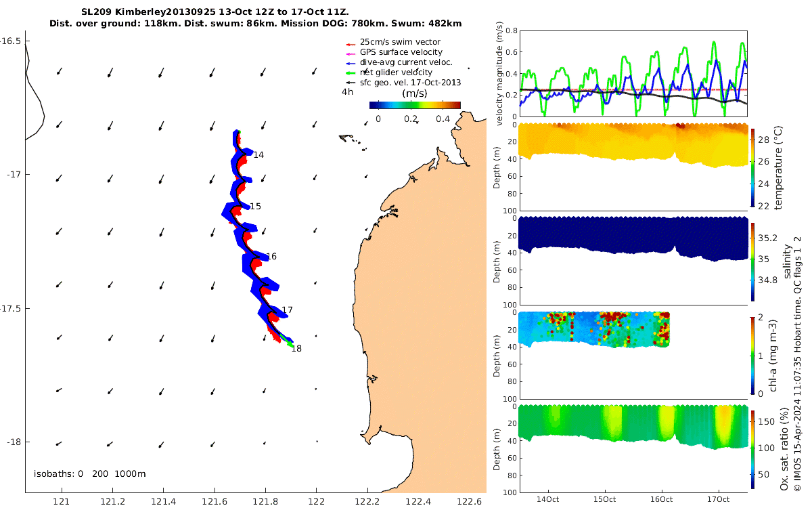
Task: Click the velocity magnitude time-series plot
Action: 633,73
